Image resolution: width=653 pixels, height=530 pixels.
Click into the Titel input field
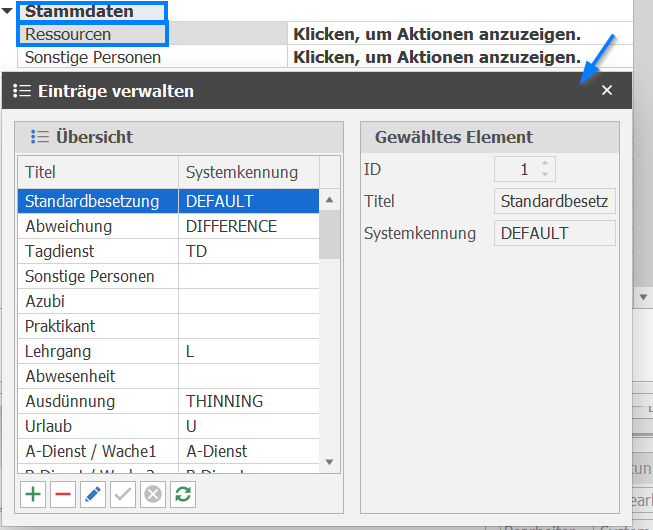coord(555,201)
